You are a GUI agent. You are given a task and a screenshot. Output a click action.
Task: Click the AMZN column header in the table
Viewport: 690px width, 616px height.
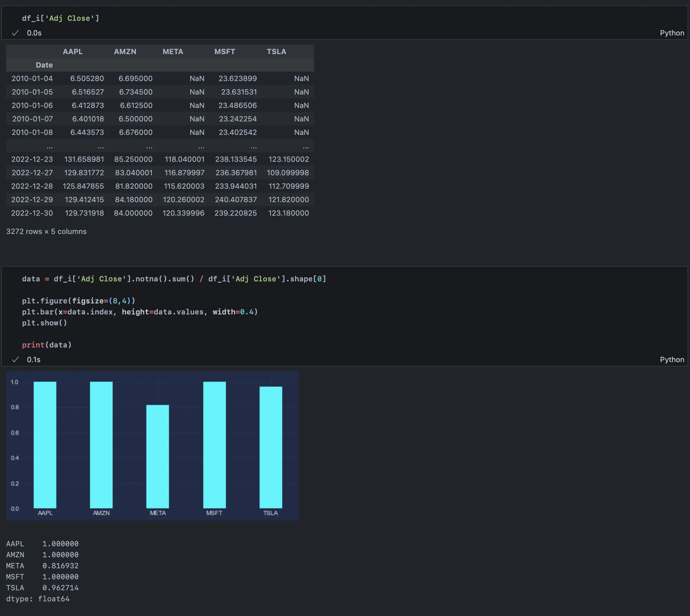tap(125, 51)
